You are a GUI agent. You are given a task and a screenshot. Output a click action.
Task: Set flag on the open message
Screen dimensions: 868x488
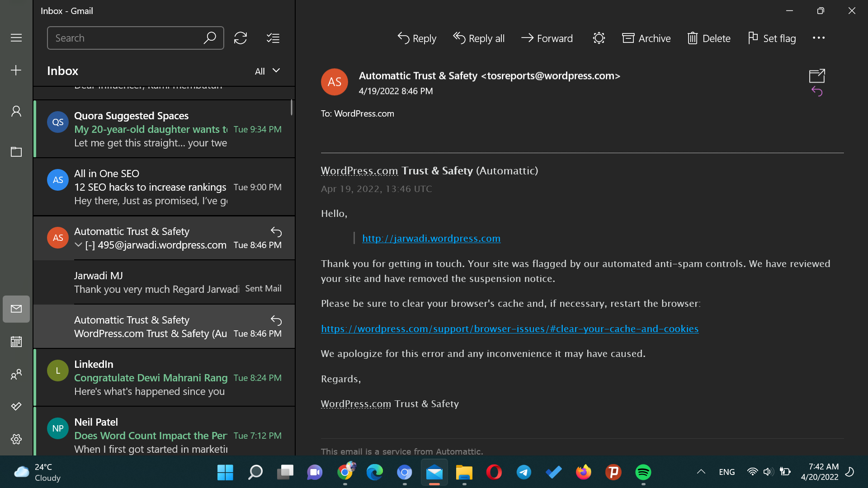[x=772, y=38]
